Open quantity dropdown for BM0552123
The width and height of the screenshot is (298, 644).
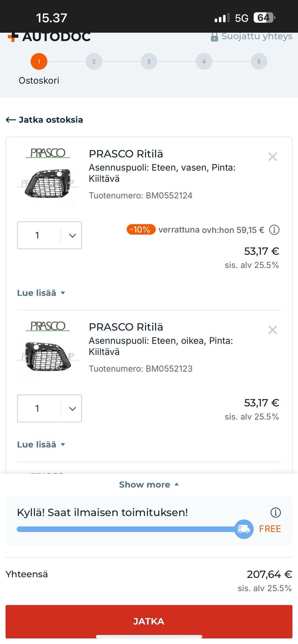click(x=72, y=409)
